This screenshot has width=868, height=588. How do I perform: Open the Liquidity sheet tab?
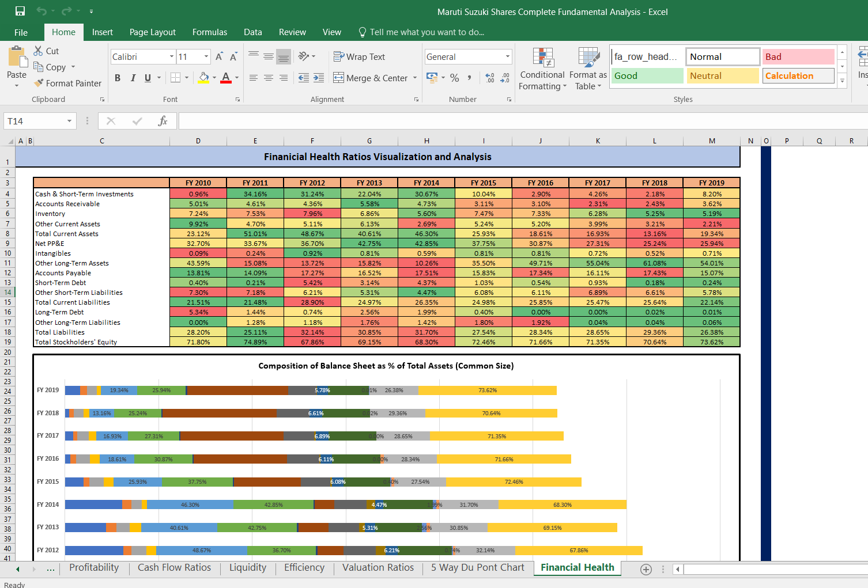coord(248,567)
